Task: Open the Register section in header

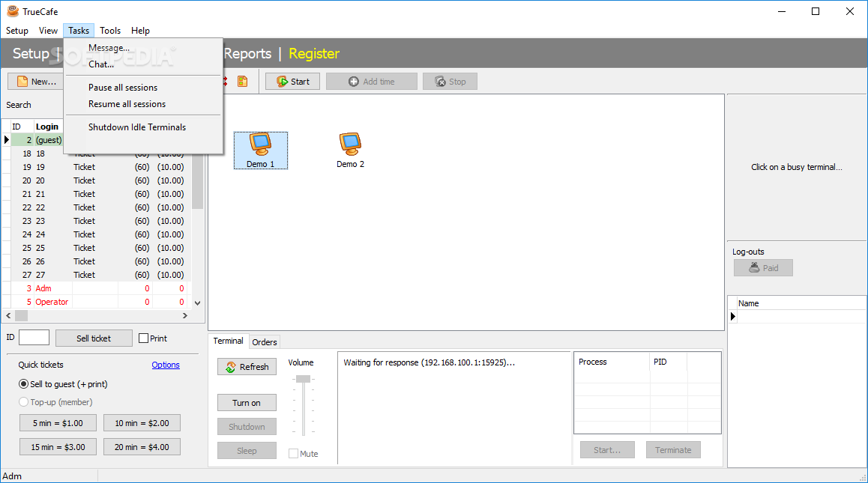Action: (x=314, y=54)
